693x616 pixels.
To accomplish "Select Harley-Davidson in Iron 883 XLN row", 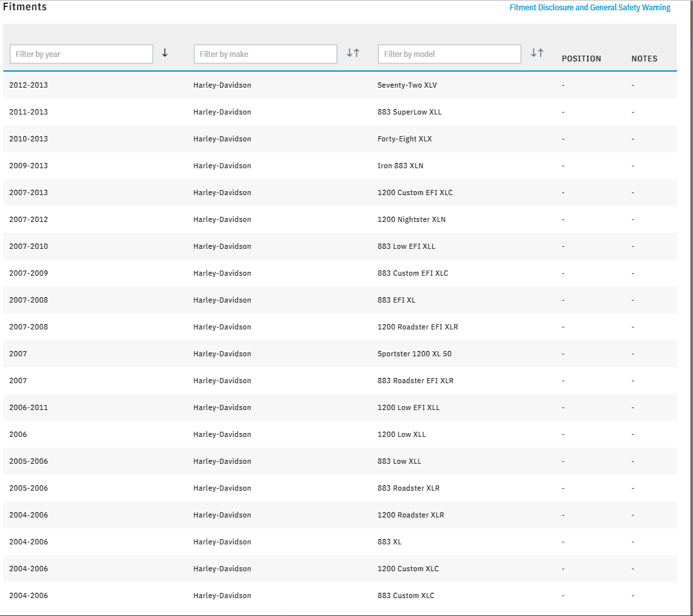I will coord(222,166).
